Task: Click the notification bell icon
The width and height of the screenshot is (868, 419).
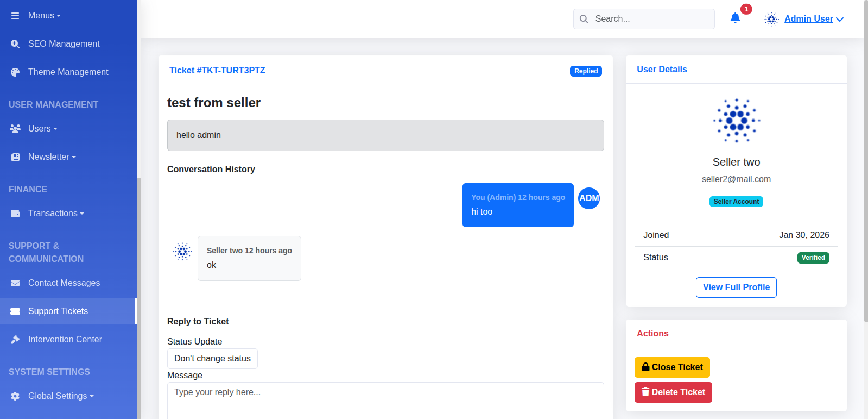Action: click(735, 18)
